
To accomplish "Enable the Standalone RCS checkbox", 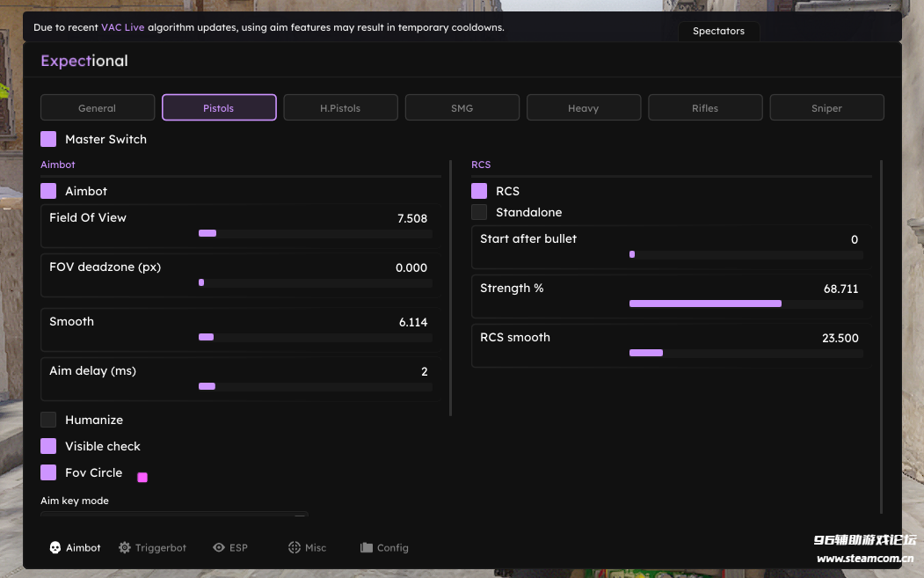I will [x=479, y=212].
